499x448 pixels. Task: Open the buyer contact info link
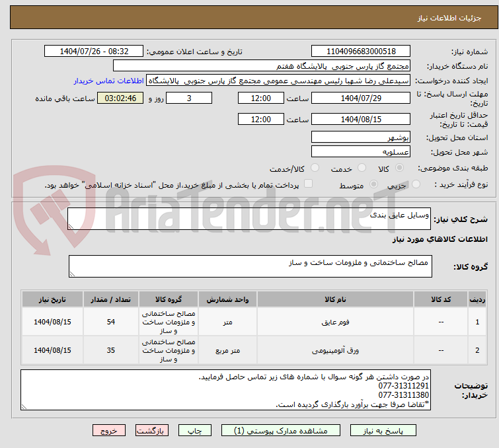click(x=109, y=81)
